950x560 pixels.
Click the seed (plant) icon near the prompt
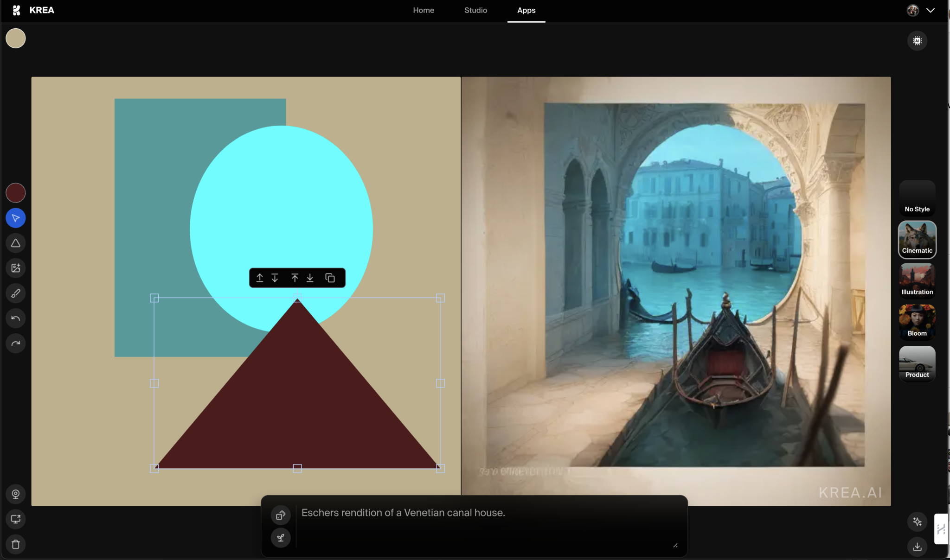point(280,538)
